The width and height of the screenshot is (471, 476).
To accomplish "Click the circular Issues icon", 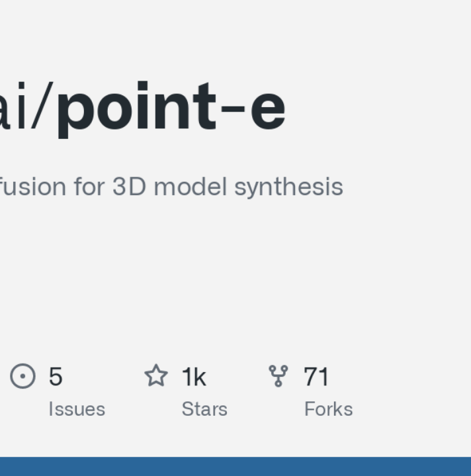I will (x=22, y=376).
